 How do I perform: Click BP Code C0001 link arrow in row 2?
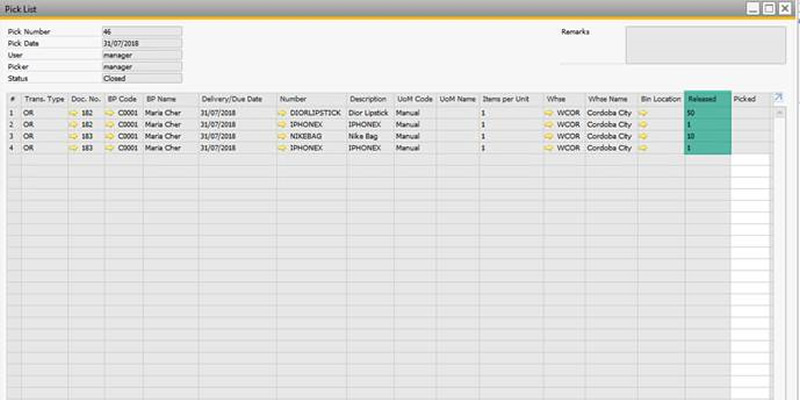coord(110,125)
